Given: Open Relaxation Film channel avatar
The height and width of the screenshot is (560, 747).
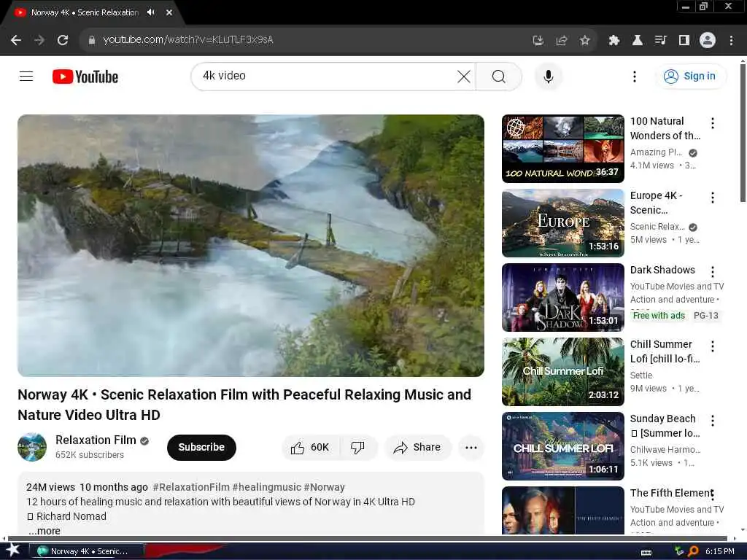Looking at the screenshot, I should [x=32, y=447].
